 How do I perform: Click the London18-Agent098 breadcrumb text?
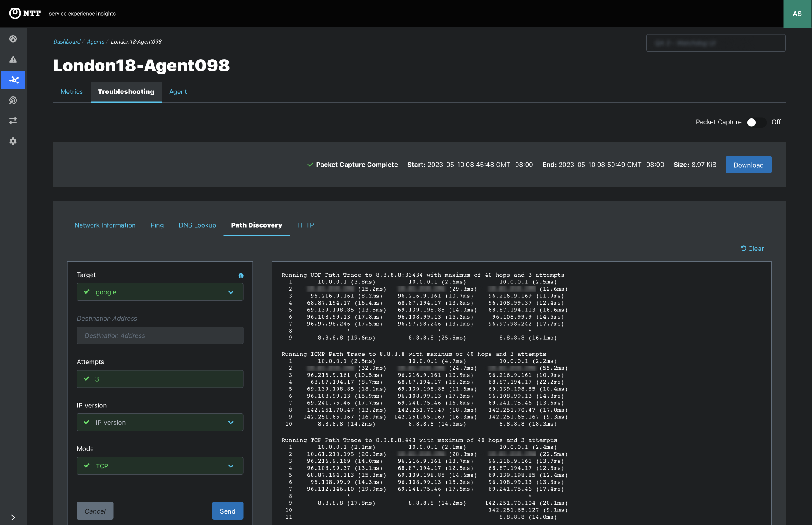136,41
